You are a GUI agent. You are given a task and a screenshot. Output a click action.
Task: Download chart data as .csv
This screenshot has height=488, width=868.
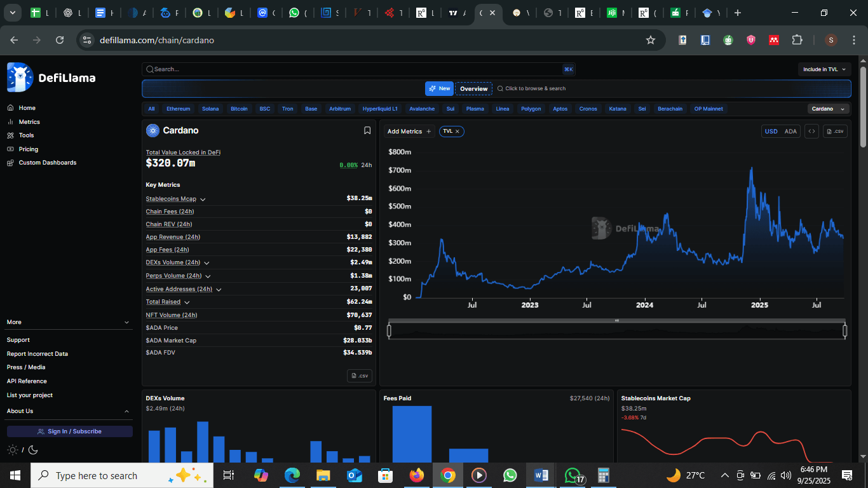point(835,132)
